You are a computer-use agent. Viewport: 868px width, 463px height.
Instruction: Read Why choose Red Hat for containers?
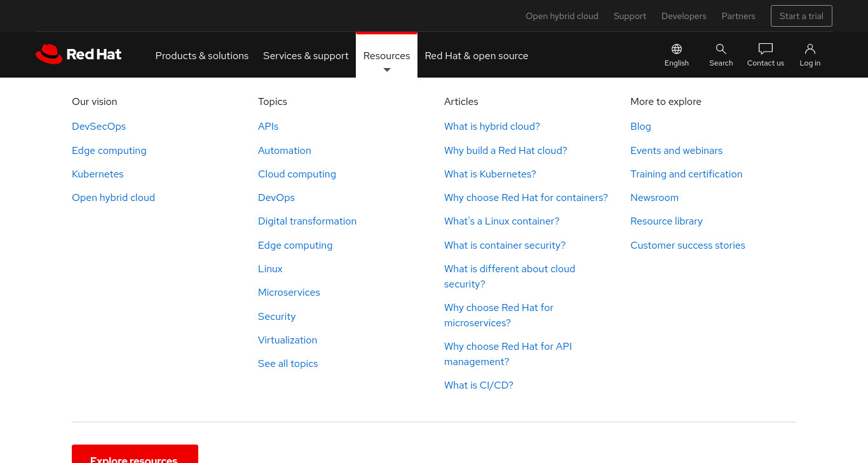click(x=526, y=198)
